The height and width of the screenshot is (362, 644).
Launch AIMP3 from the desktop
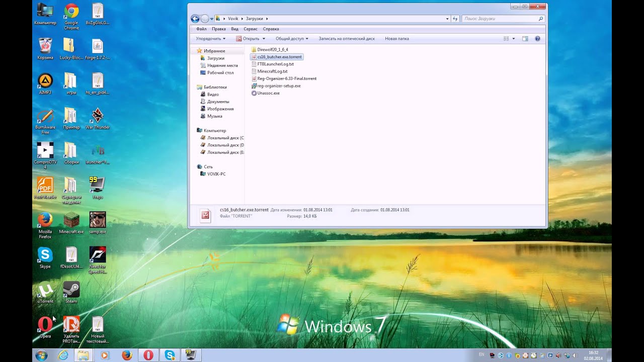[x=45, y=83]
